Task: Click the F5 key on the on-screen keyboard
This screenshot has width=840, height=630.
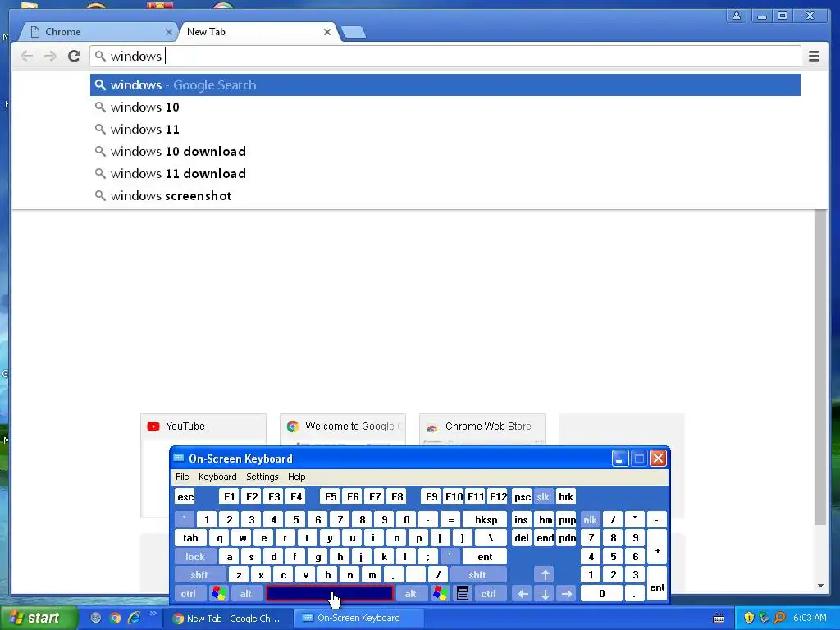Action: pyautogui.click(x=331, y=497)
